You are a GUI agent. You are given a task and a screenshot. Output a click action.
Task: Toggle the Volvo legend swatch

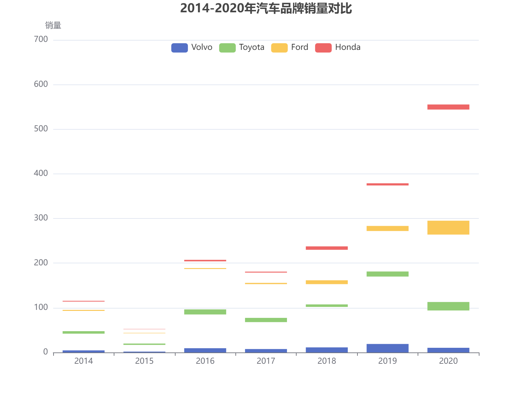click(x=180, y=48)
